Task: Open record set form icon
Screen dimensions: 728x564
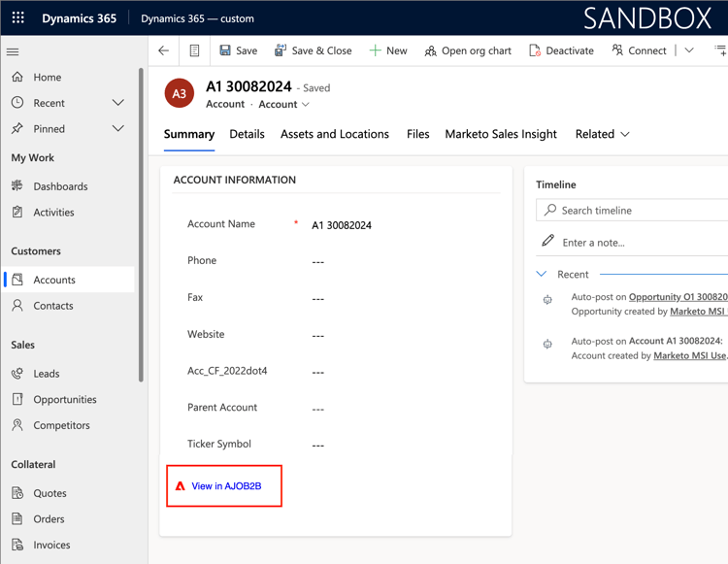Action: 194,50
